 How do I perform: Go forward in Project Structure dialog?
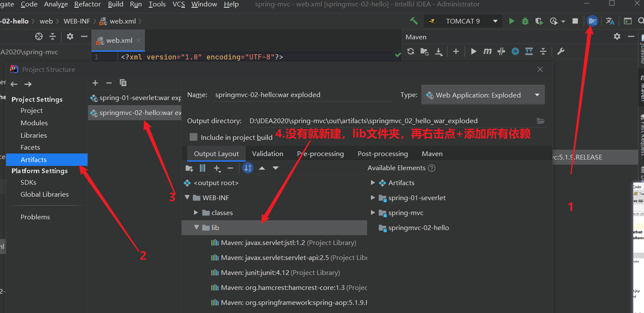pyautogui.click(x=28, y=84)
